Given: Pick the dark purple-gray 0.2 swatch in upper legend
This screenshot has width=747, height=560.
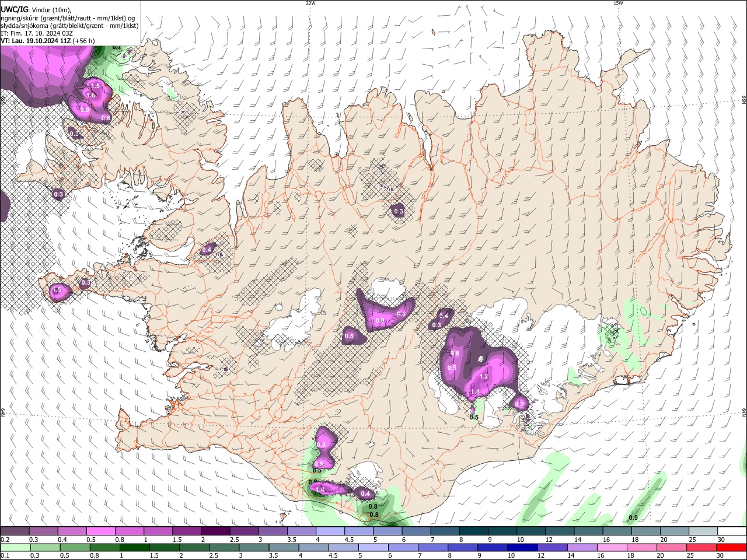Looking at the screenshot, I should tap(15, 531).
